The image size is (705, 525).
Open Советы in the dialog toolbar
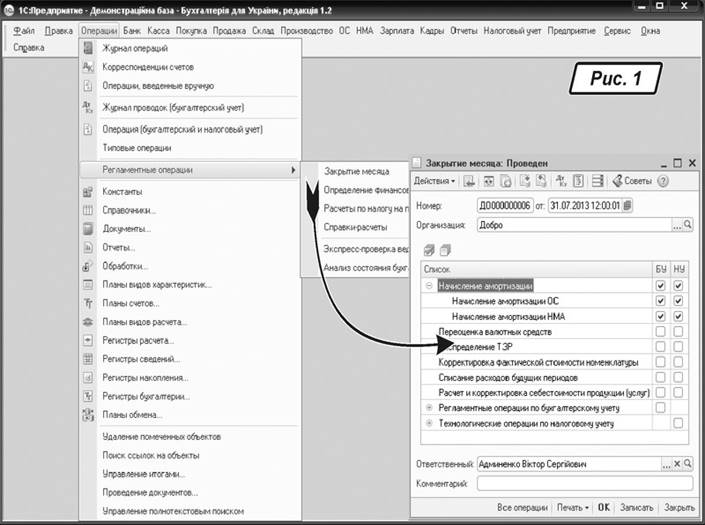(632, 181)
